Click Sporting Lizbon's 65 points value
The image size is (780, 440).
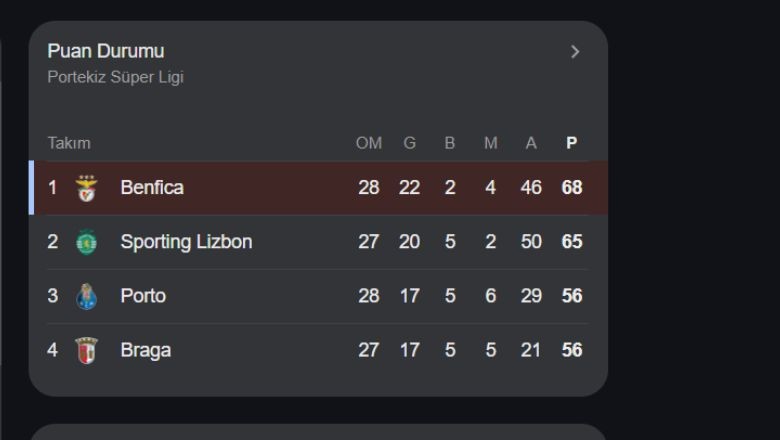(572, 242)
